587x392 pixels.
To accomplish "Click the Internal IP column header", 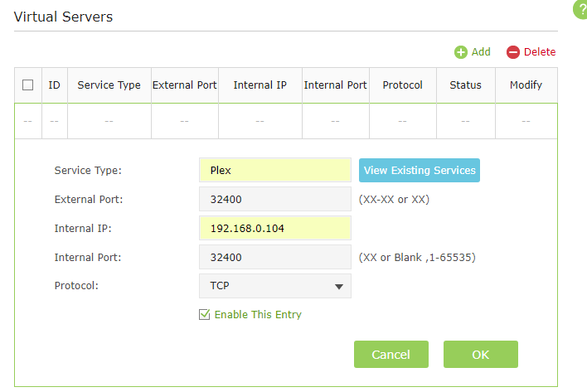I will pyautogui.click(x=260, y=85).
